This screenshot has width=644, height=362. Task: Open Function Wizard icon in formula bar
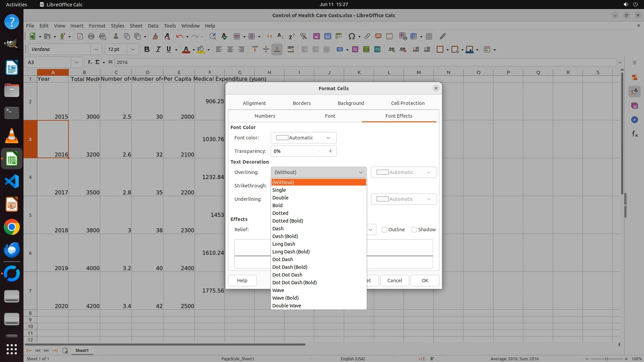(90, 62)
